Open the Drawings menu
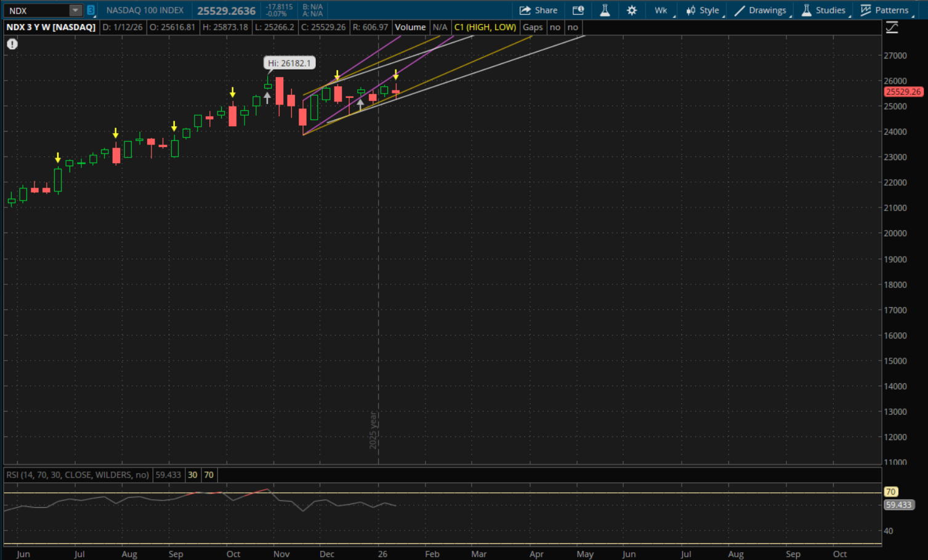The height and width of the screenshot is (560, 928). point(761,10)
